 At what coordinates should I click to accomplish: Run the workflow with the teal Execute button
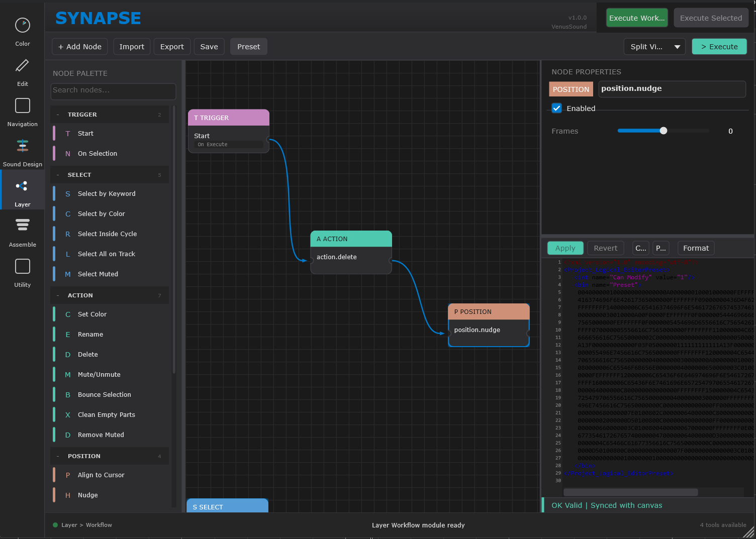[719, 47]
